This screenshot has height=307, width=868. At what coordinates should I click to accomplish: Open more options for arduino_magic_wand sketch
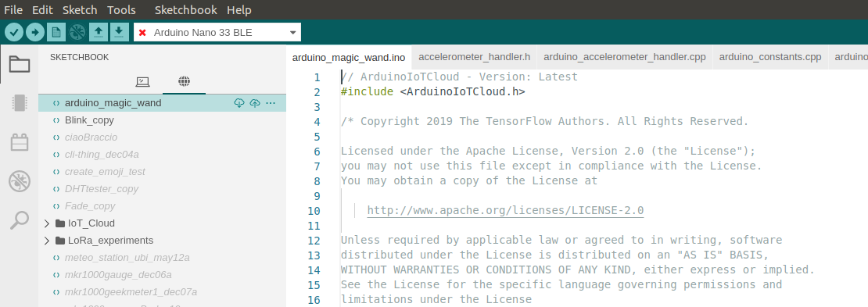coord(271,103)
